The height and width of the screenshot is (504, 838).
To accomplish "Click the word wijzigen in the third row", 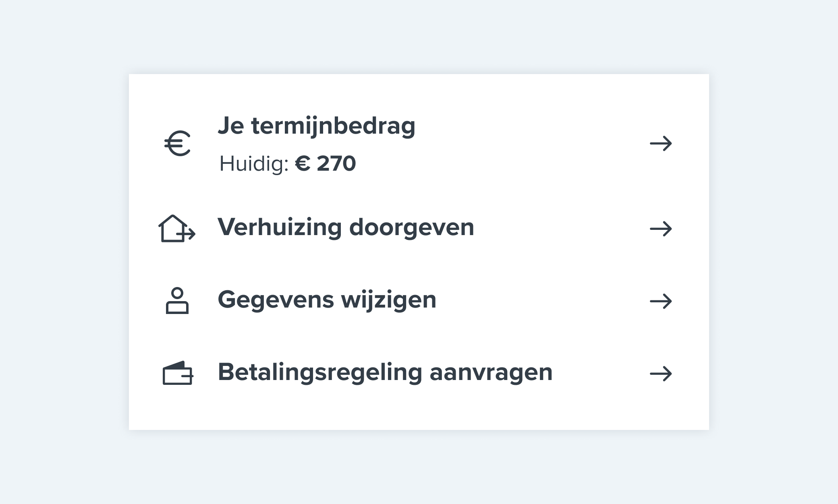I will click(x=389, y=300).
